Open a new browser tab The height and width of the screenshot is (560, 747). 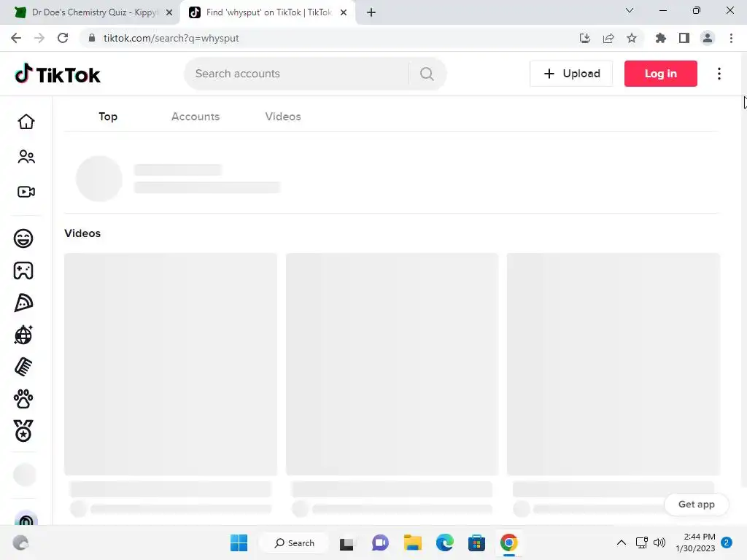coord(371,12)
